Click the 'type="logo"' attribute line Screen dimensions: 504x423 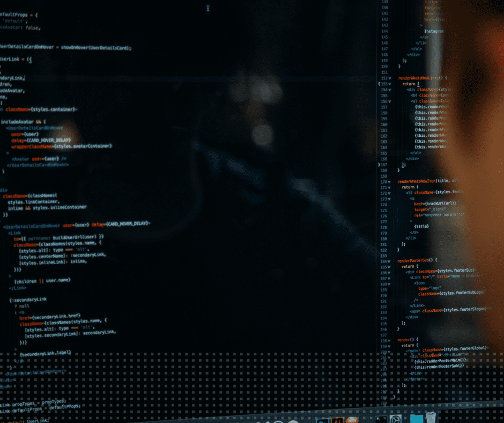(x=429, y=288)
